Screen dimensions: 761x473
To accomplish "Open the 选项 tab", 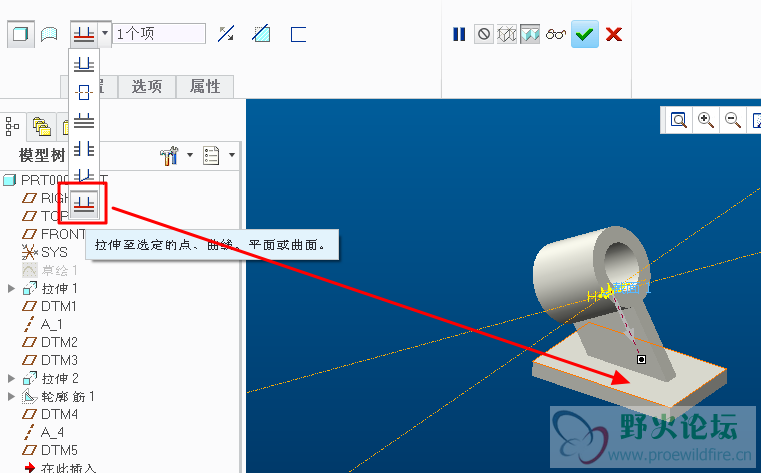I will [147, 86].
